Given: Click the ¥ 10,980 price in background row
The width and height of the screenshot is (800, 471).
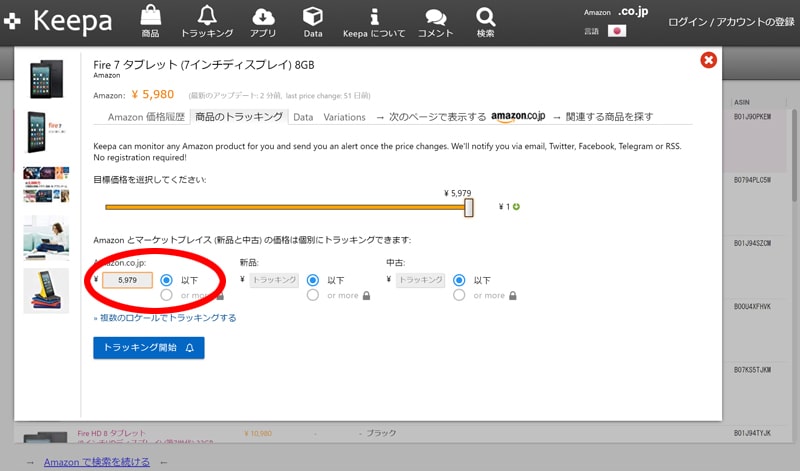Looking at the screenshot, I should 258,433.
